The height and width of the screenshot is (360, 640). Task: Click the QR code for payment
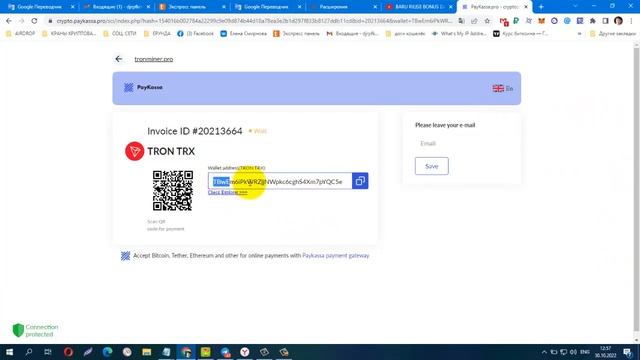pyautogui.click(x=173, y=191)
